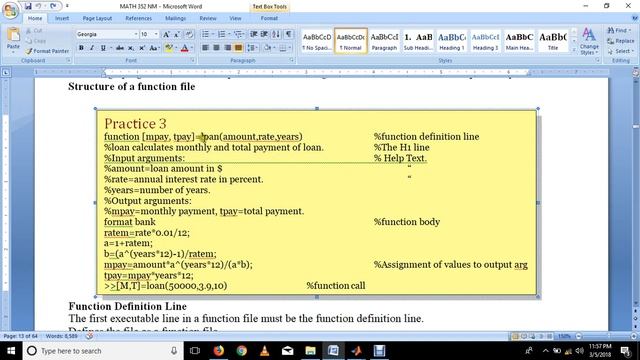Expand the multilevel list dropdown
The image size is (640, 360).
tap(245, 35)
